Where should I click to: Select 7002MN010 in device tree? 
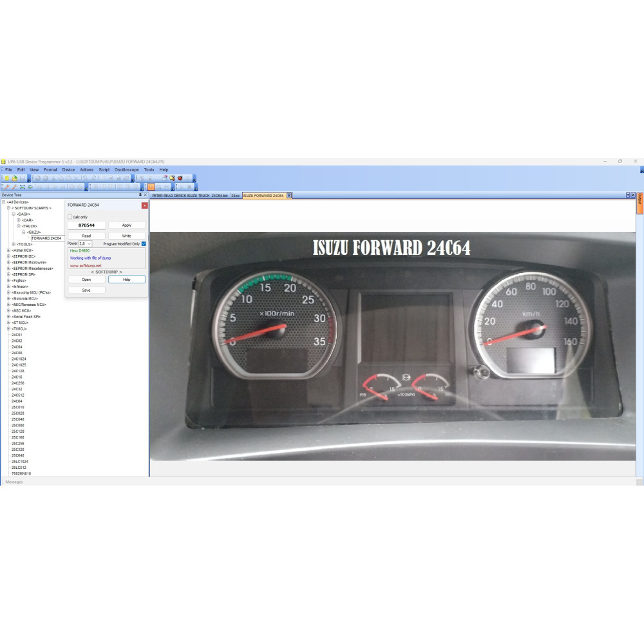21,473
